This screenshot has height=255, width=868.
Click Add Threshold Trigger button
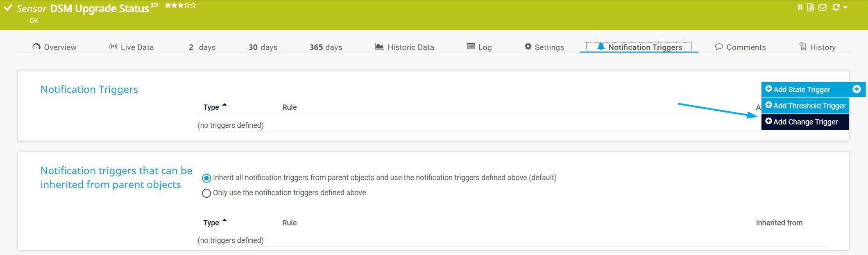tap(805, 106)
